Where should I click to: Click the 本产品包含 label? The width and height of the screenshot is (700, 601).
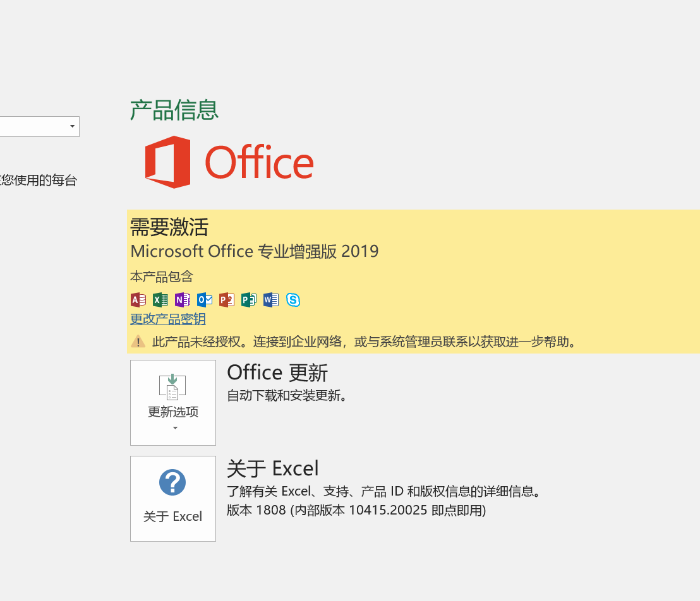(162, 277)
